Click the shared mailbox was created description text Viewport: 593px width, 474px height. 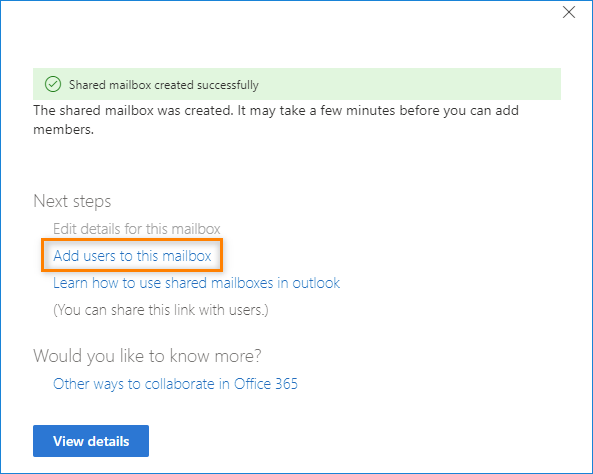click(276, 120)
